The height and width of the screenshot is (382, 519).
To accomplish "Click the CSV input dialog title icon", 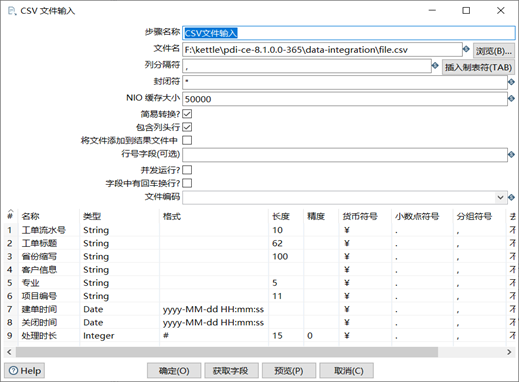I will click(x=12, y=11).
